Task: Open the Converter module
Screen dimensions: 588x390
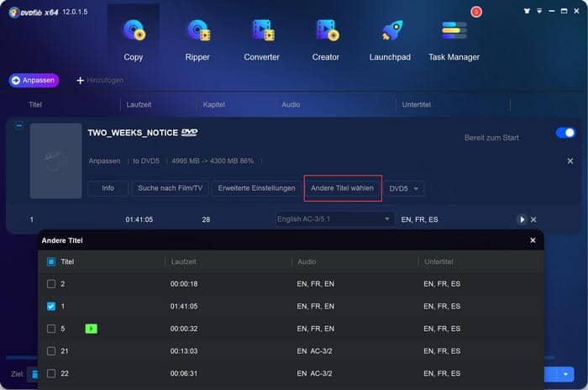Action: click(x=262, y=40)
